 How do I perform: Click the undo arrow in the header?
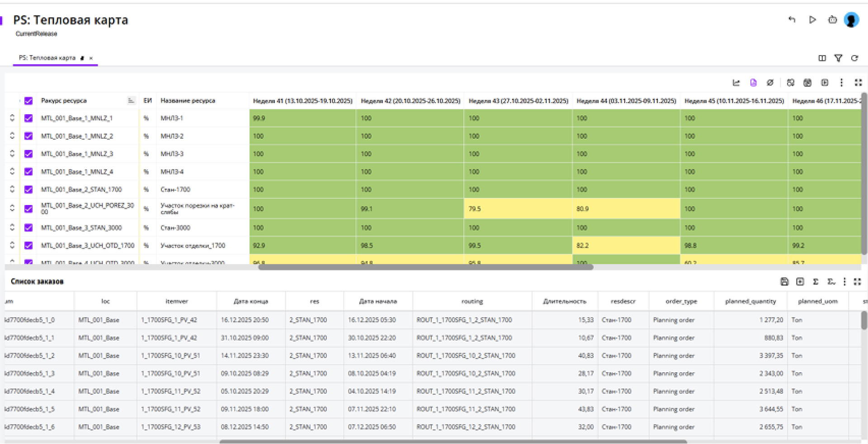pos(792,19)
